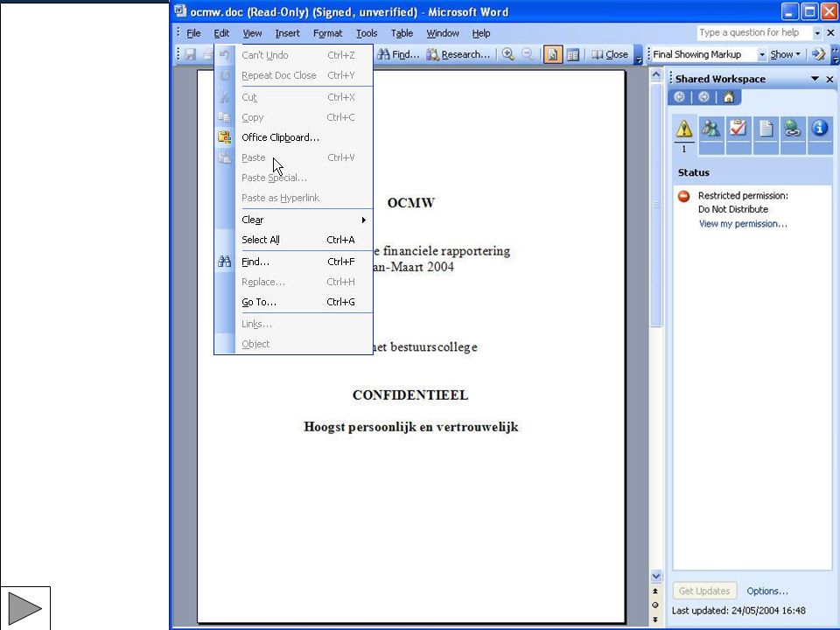Click 'Last updated: 24/05/2004 16:48' text
Image resolution: width=840 pixels, height=630 pixels.
738,611
